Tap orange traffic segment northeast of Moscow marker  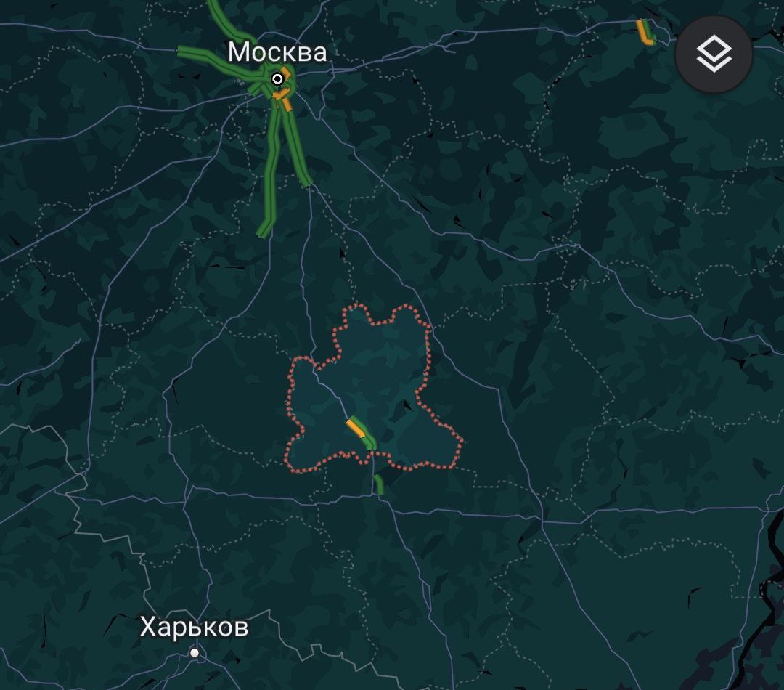[x=285, y=73]
